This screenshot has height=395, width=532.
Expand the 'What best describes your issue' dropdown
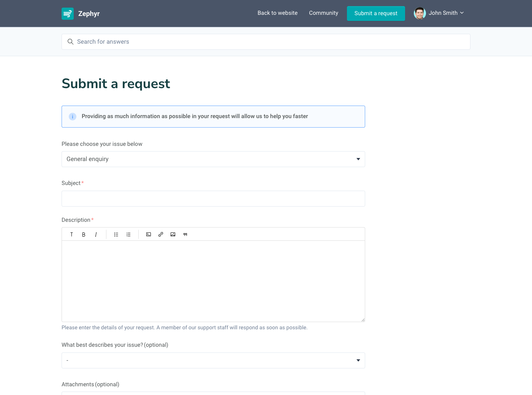213,360
